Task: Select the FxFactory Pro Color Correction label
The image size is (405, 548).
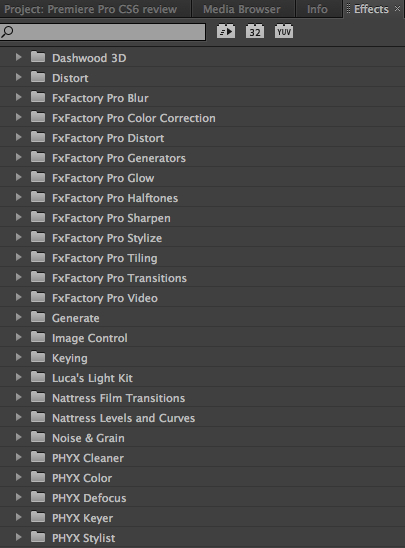Action: pos(134,118)
